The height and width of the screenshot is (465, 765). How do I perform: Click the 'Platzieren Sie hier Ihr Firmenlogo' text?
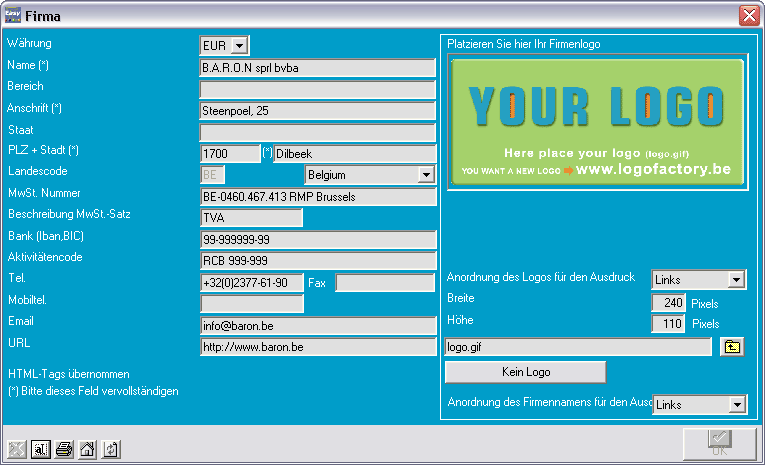tap(523, 44)
